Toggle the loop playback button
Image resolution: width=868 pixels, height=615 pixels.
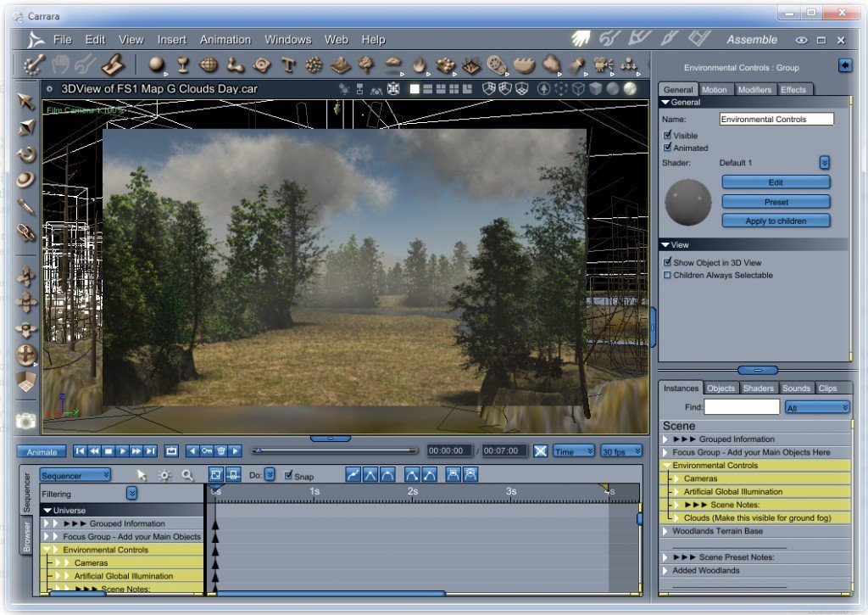point(171,451)
